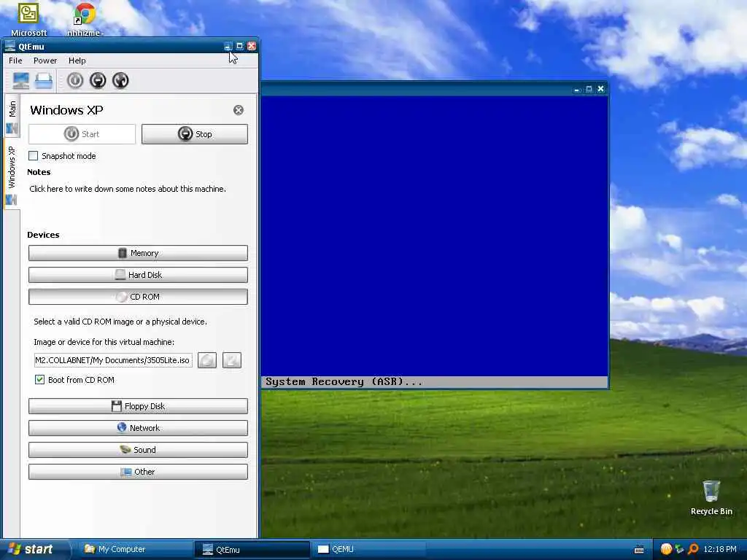Open the File menu
747x560 pixels.
15,61
